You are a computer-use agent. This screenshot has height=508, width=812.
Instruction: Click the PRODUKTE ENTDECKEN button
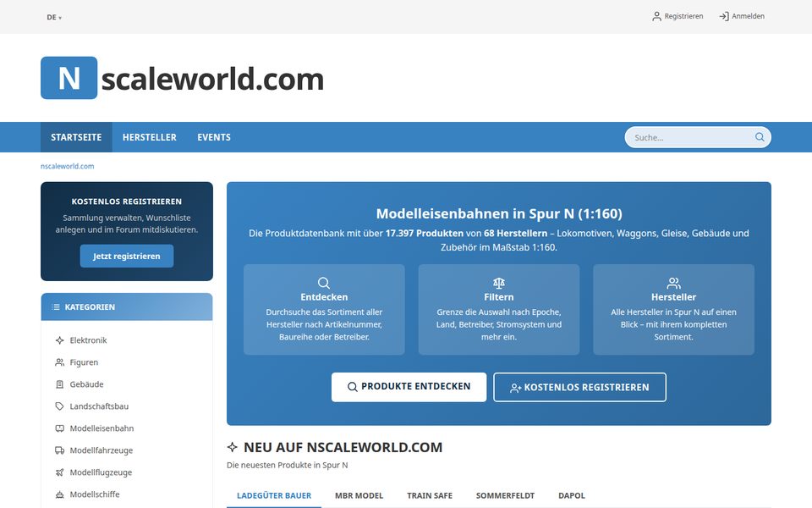click(x=409, y=387)
